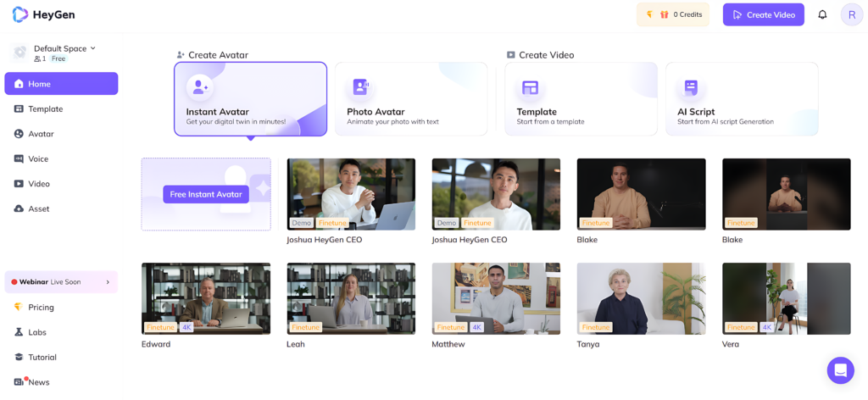Click the 4K tag on Edward's thumbnail

tap(186, 327)
